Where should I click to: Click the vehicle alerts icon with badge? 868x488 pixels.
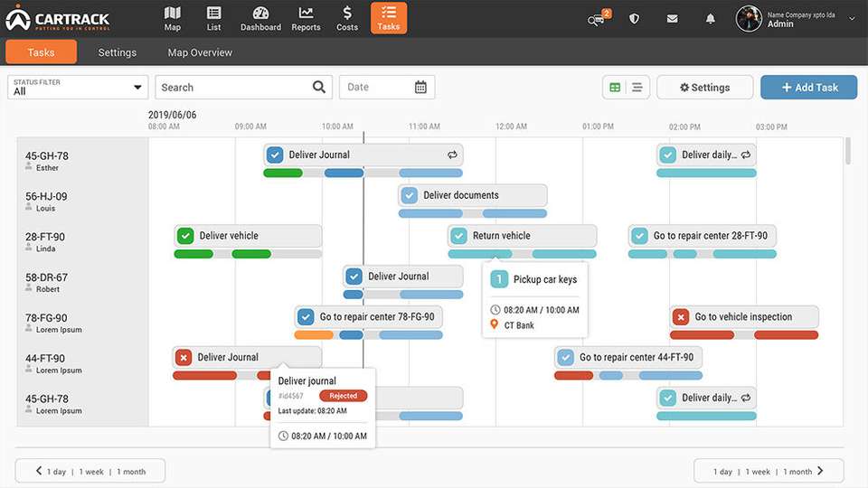(x=596, y=19)
